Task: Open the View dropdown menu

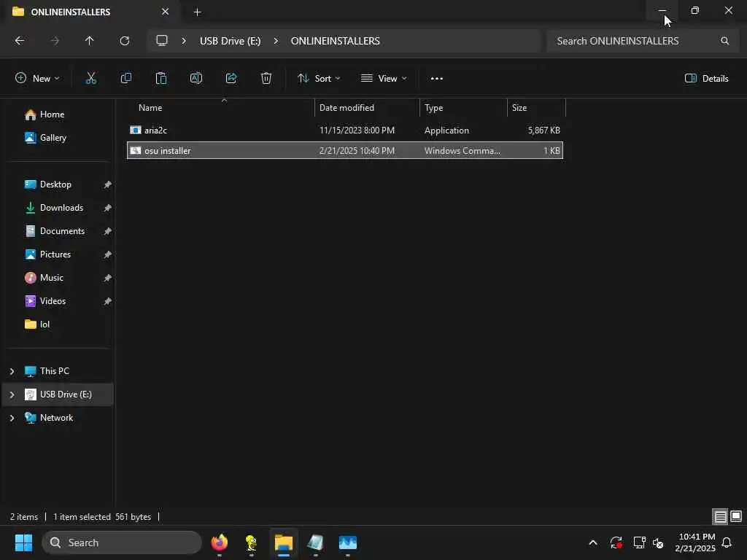Action: pyautogui.click(x=384, y=79)
